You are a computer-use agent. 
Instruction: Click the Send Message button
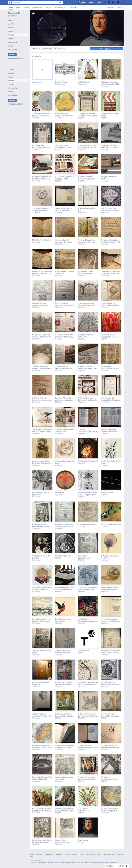106,49
